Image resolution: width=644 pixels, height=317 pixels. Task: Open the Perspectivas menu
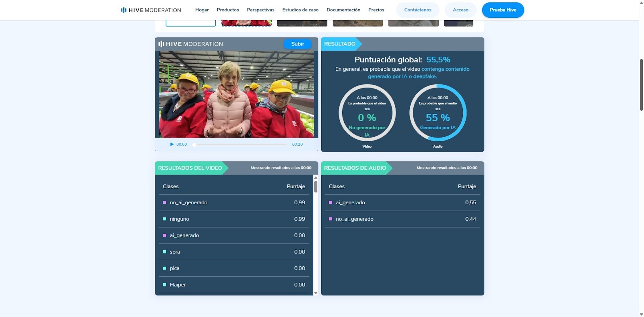pyautogui.click(x=260, y=10)
